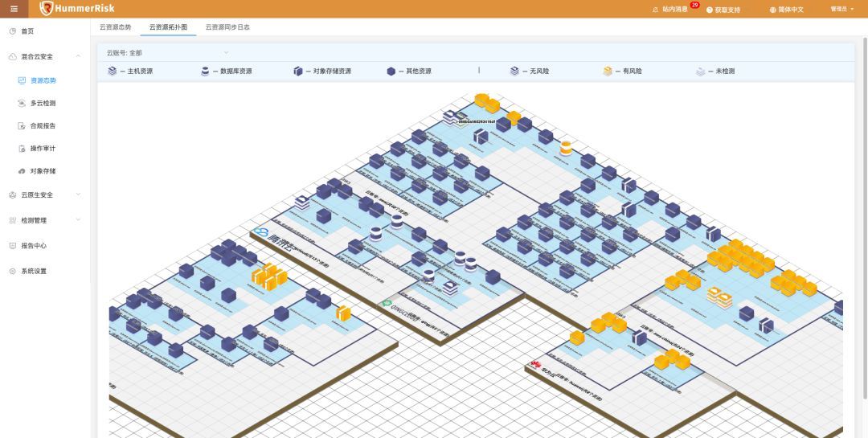The height and width of the screenshot is (438, 868).
Task: Click the 检测管理 grid icon
Action: pyautogui.click(x=13, y=220)
